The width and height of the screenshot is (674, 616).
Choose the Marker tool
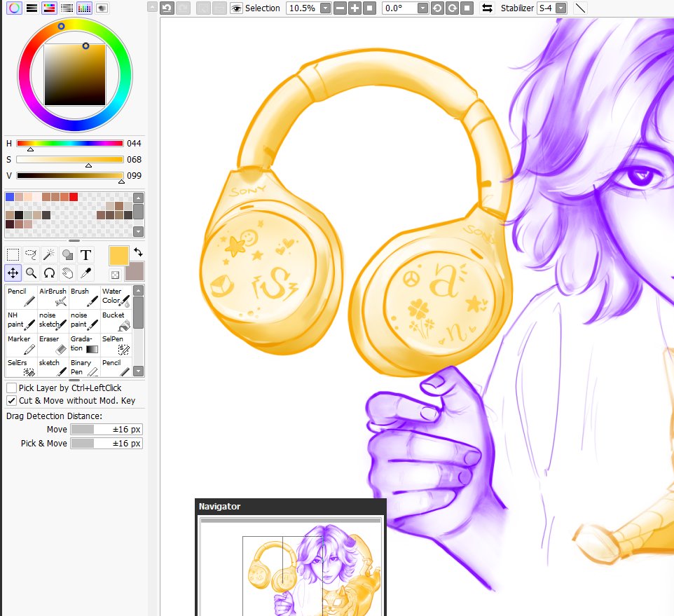pos(21,345)
